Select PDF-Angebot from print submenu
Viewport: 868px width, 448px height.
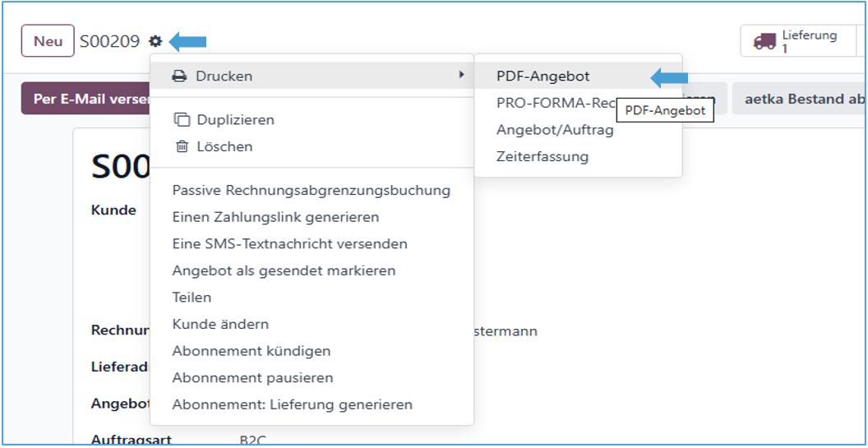[542, 76]
